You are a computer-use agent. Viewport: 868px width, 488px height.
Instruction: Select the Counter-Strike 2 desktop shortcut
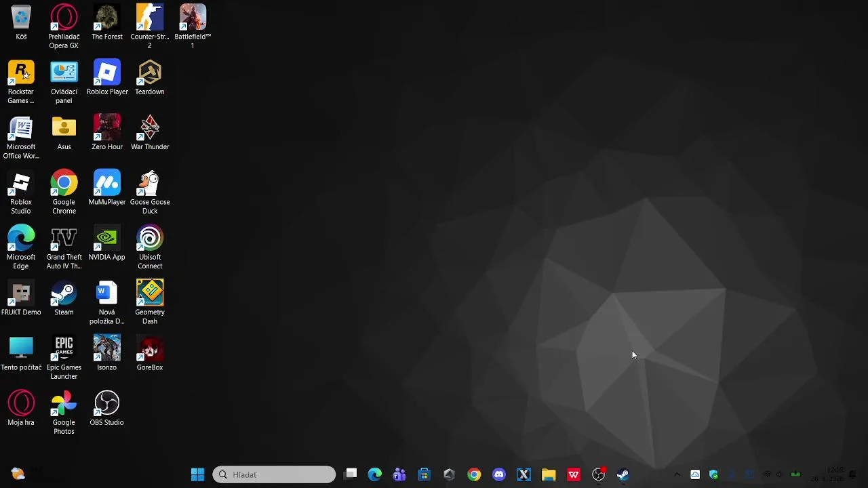(x=150, y=27)
